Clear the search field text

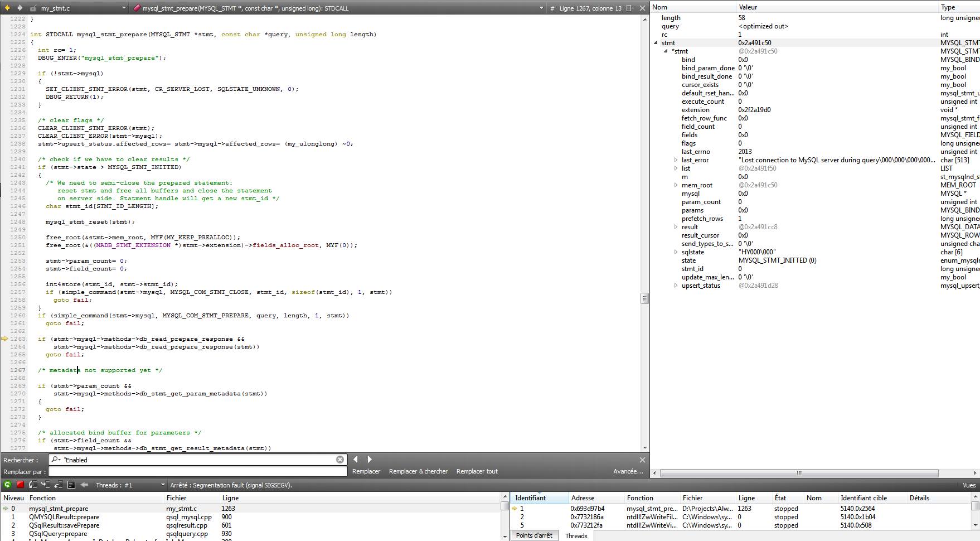click(x=340, y=460)
